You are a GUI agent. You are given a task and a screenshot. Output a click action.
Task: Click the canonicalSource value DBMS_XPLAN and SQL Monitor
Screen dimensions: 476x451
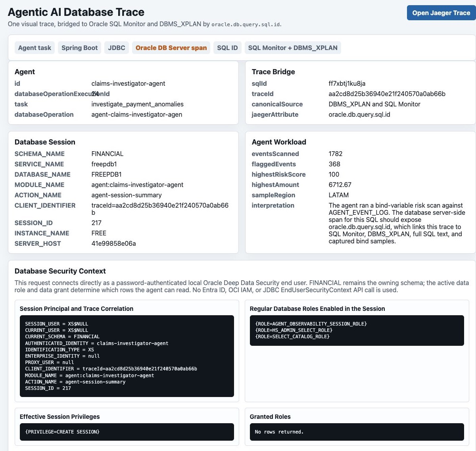[374, 104]
